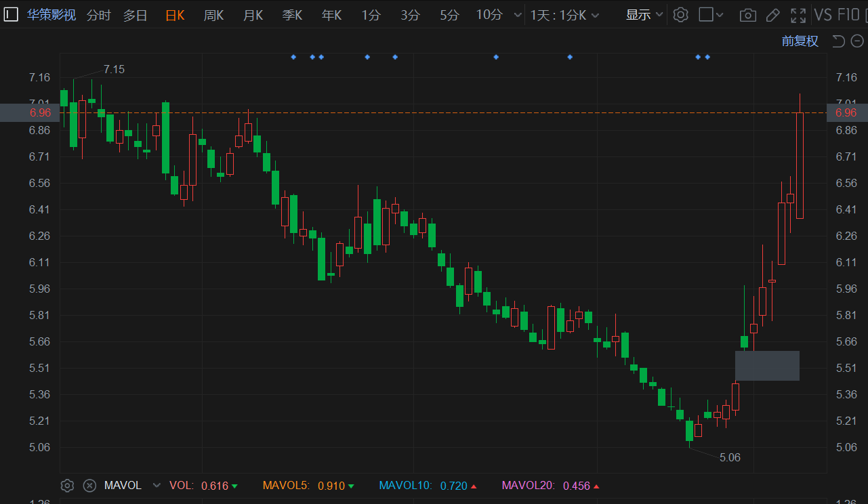Open MAVOL indicator settings gear
The height and width of the screenshot is (504, 868).
(67, 486)
